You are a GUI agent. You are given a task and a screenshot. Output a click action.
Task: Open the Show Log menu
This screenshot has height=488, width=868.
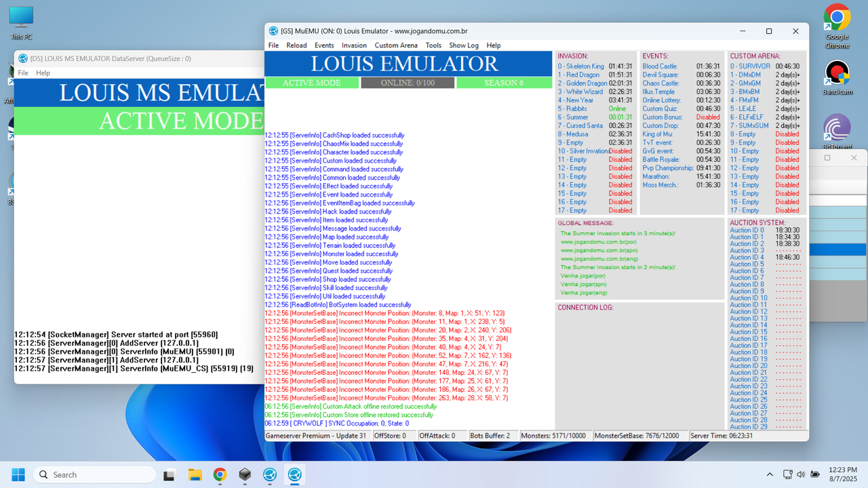click(x=464, y=45)
